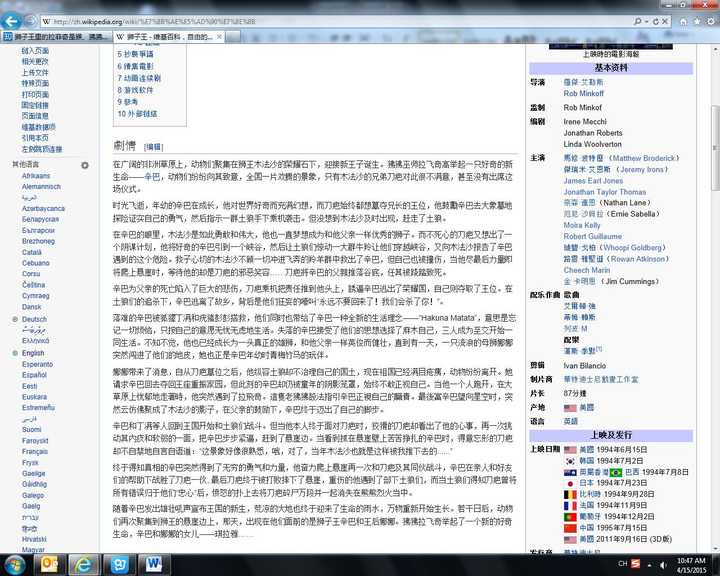Viewport: 720px width, 576px height.
Task: Open the Favorites star icon
Action: [x=697, y=21]
